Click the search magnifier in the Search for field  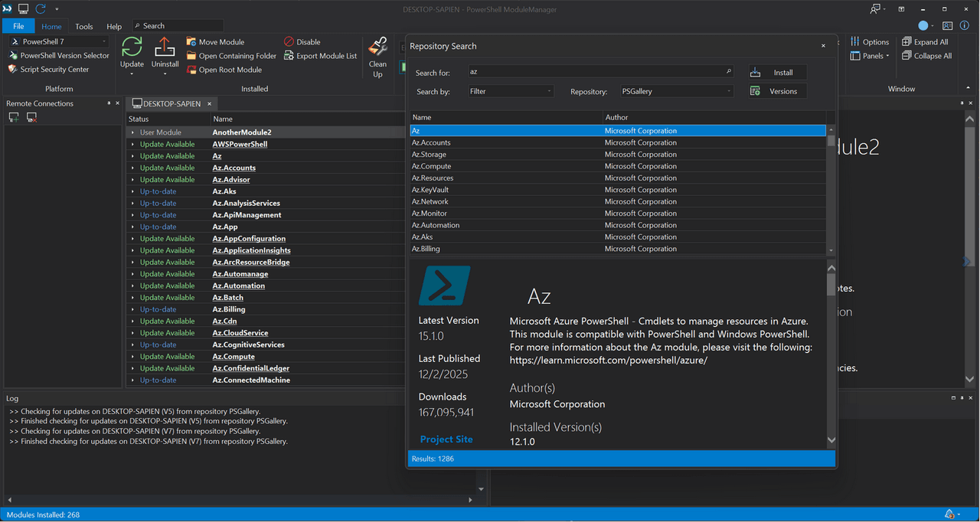[728, 72]
